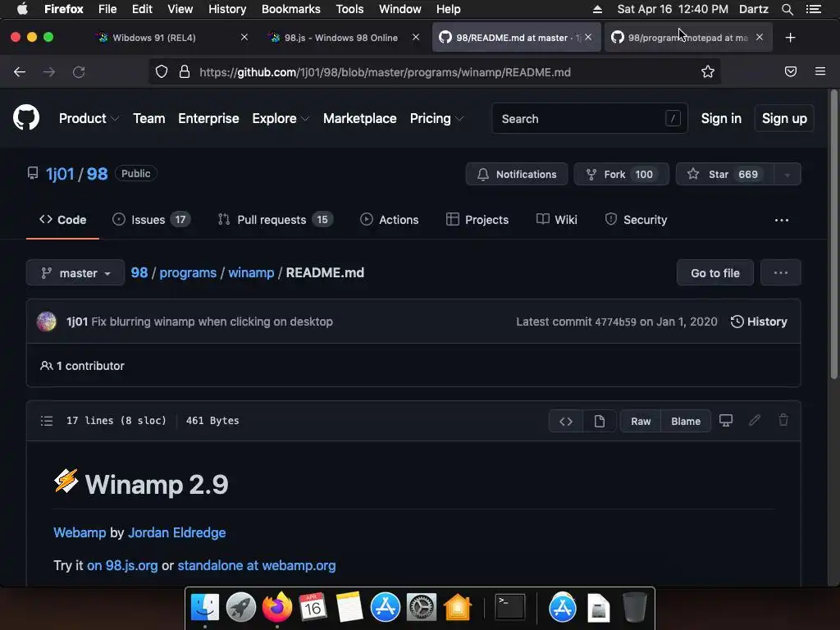Switch to the Security tab
The height and width of the screenshot is (630, 840).
pos(636,220)
